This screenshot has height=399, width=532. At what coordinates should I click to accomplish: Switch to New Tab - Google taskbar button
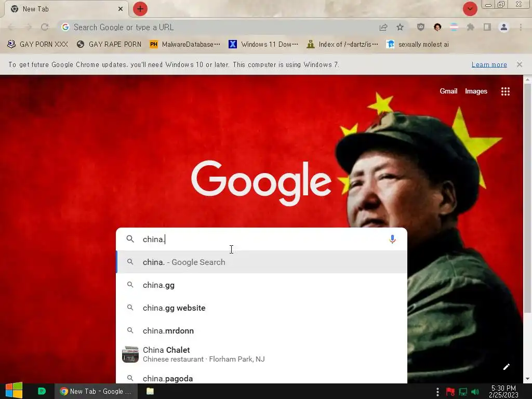(x=96, y=391)
